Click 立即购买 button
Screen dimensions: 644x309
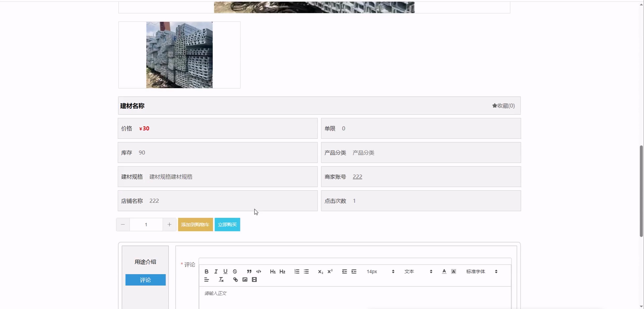(227, 225)
